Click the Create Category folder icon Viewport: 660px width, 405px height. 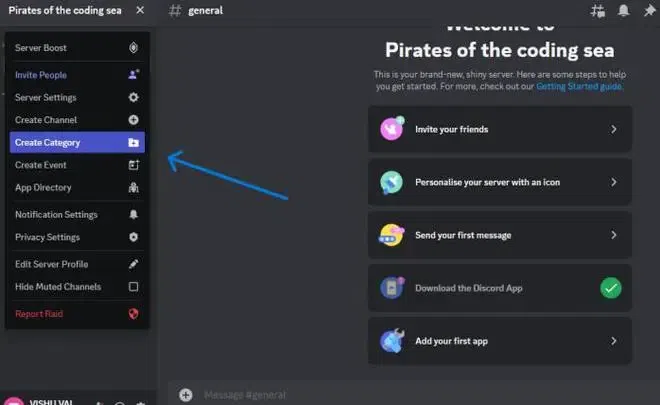click(133, 142)
